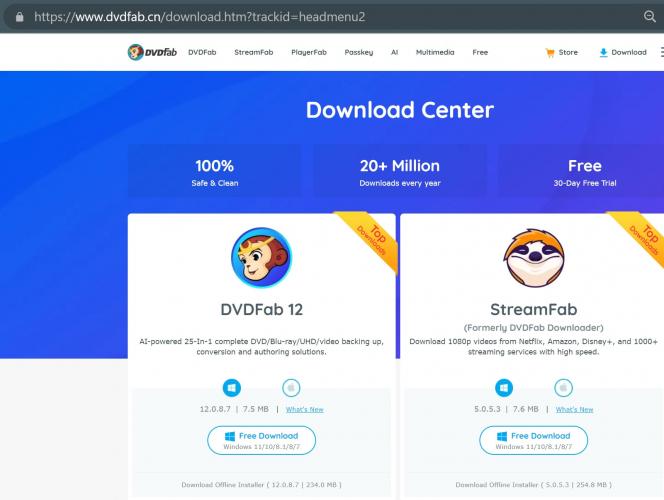Viewport: 664px width, 500px height.
Task: Go to the Store page
Action: point(568,52)
